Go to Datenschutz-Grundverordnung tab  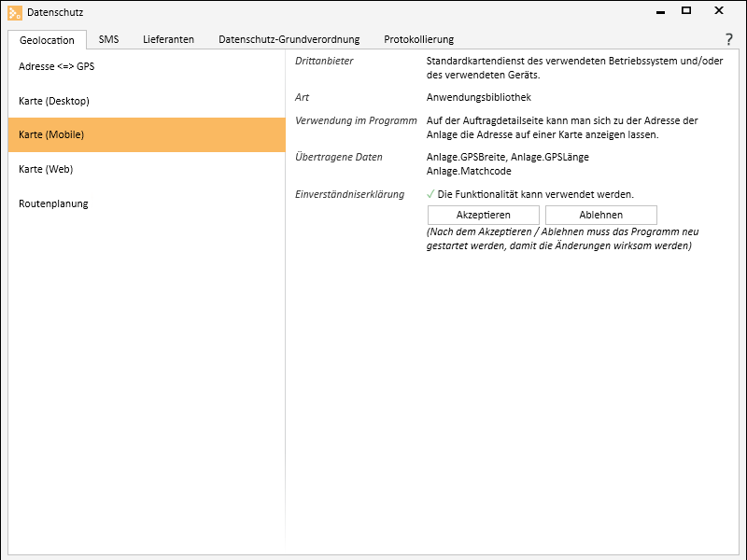click(x=289, y=39)
